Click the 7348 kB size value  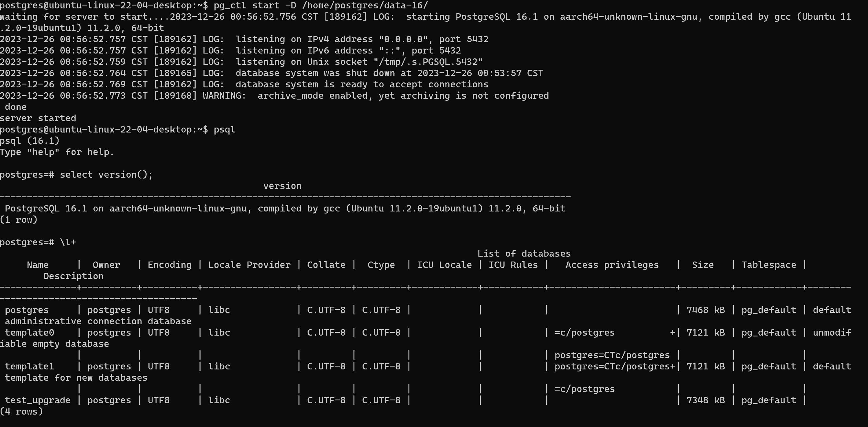click(x=705, y=400)
